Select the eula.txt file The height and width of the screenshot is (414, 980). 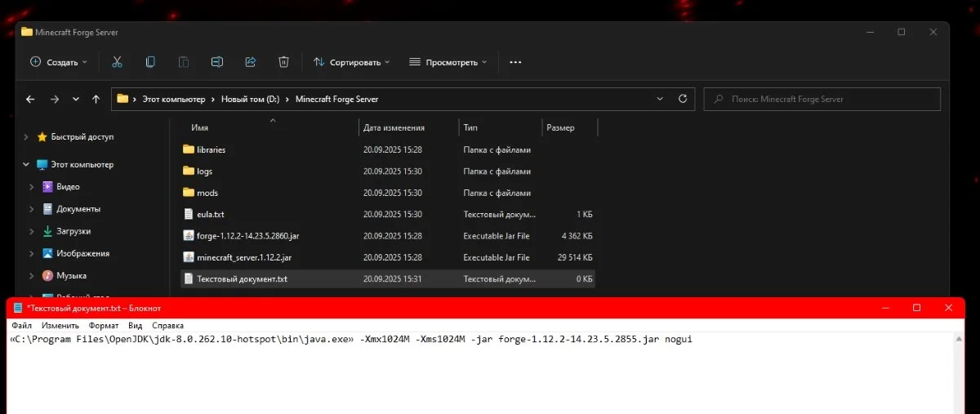tap(210, 214)
